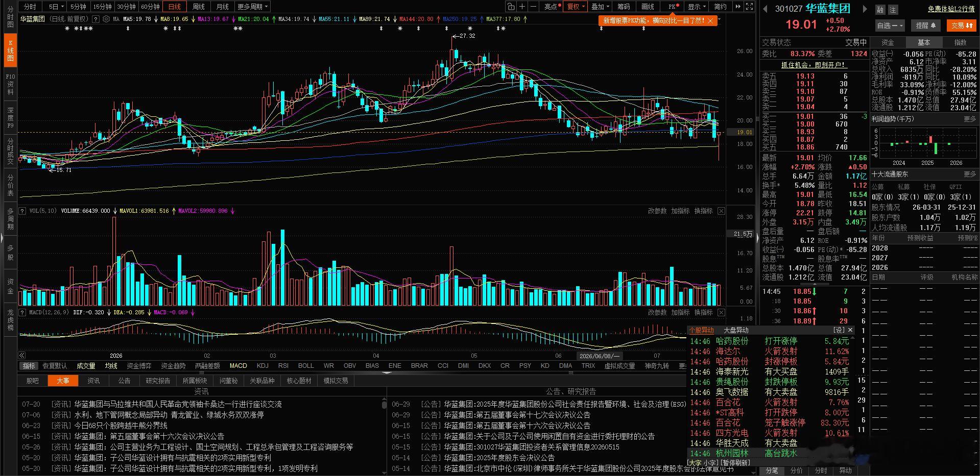Open 多周期 in left sidebar
The image size is (980, 476).
(10, 219)
